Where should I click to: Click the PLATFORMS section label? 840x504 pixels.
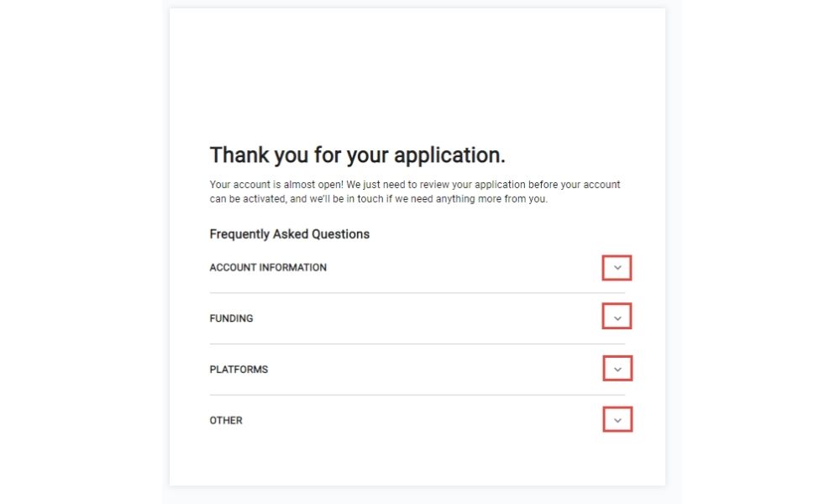[x=239, y=370]
